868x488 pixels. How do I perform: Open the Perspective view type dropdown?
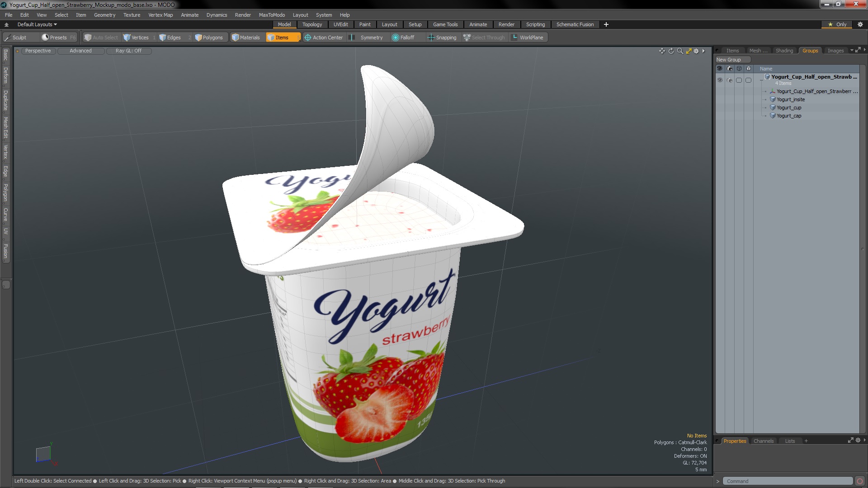38,51
